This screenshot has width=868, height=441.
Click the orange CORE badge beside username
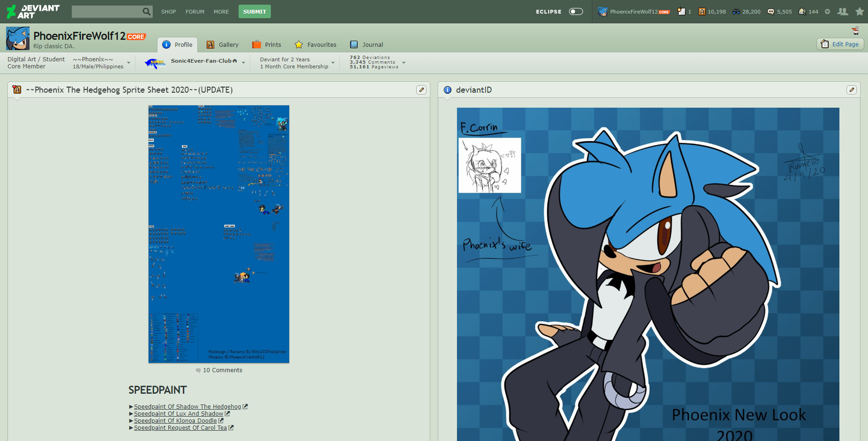(x=136, y=37)
